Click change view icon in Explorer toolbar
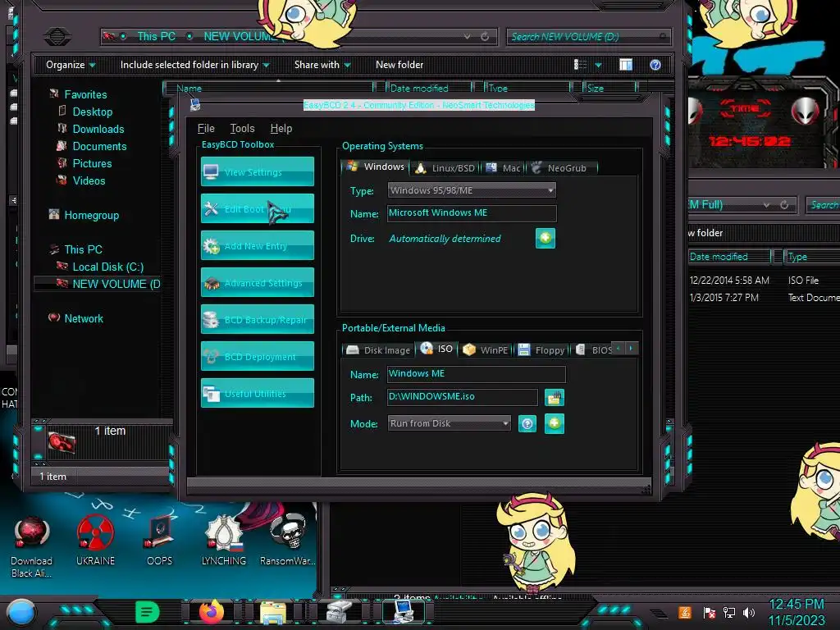The height and width of the screenshot is (630, 840). (580, 65)
